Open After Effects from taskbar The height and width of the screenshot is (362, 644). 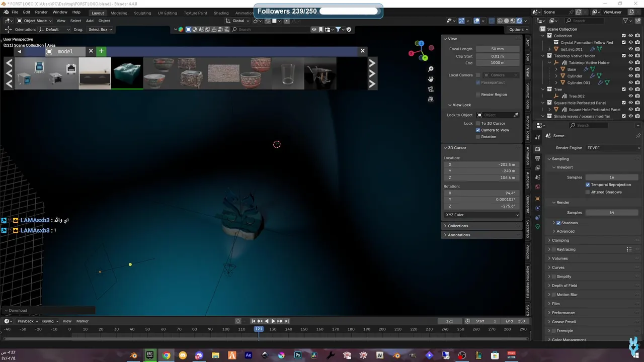[x=249, y=355]
